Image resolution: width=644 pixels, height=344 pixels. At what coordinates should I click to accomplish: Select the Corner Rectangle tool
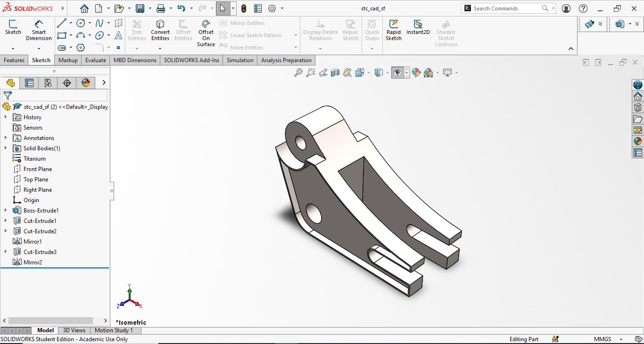tap(62, 35)
